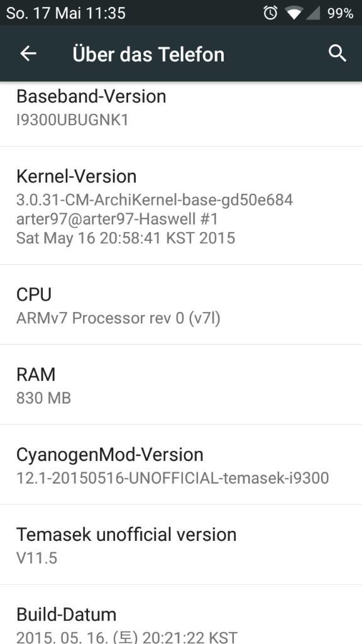362x644 pixels.
Task: Select the Kernel-Version entry
Action: tap(181, 206)
